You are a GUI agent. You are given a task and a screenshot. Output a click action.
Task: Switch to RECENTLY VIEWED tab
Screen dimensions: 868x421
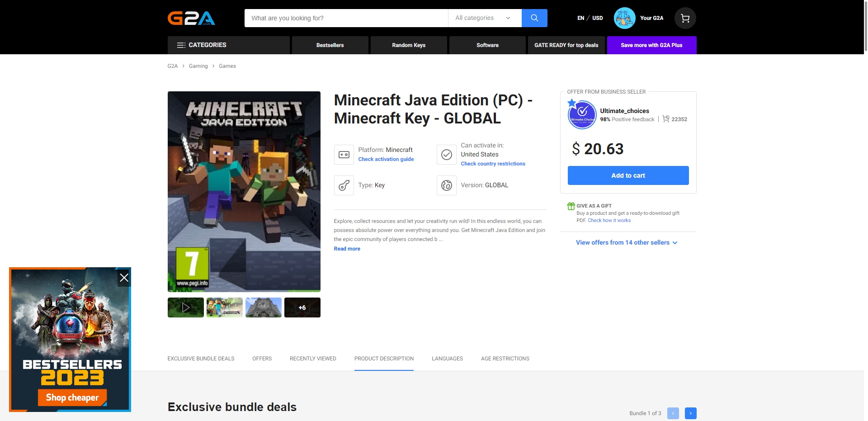pos(313,359)
